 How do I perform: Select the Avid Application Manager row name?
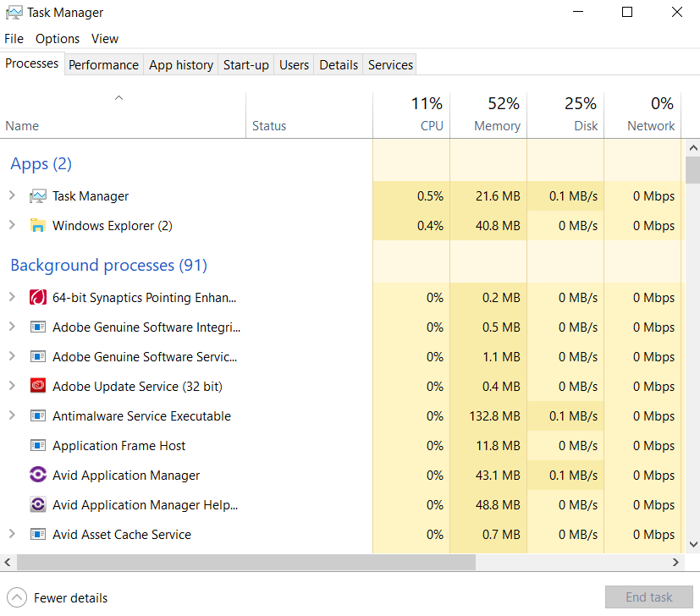[126, 476]
